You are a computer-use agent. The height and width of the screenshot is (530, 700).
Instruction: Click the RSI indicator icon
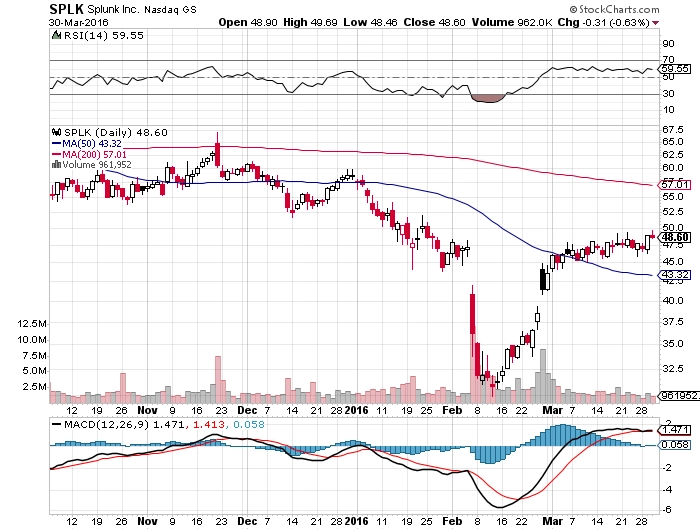(x=56, y=35)
